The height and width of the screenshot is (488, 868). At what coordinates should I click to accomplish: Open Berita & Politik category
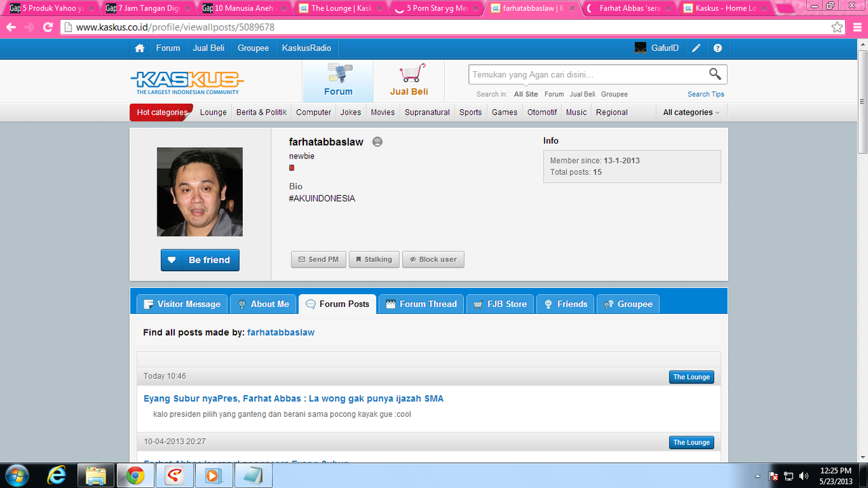[x=261, y=113]
